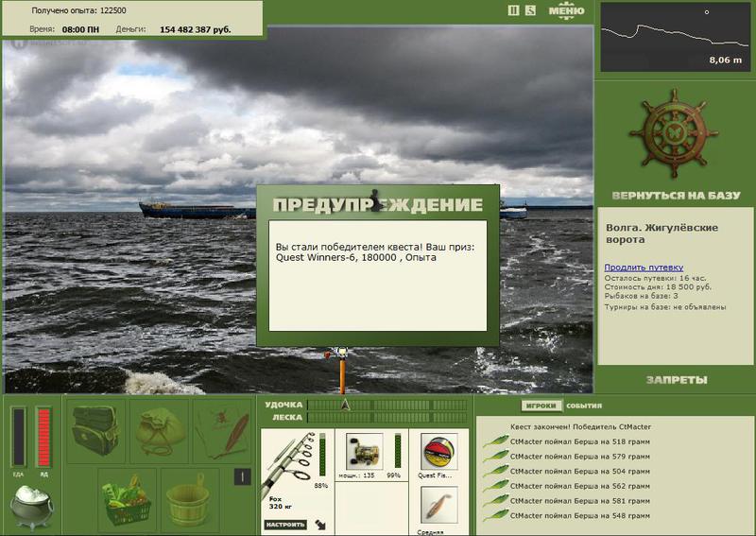Click the Fox 320 кг rod label
Screen dimensions: 756x536
pyautogui.click(x=279, y=503)
